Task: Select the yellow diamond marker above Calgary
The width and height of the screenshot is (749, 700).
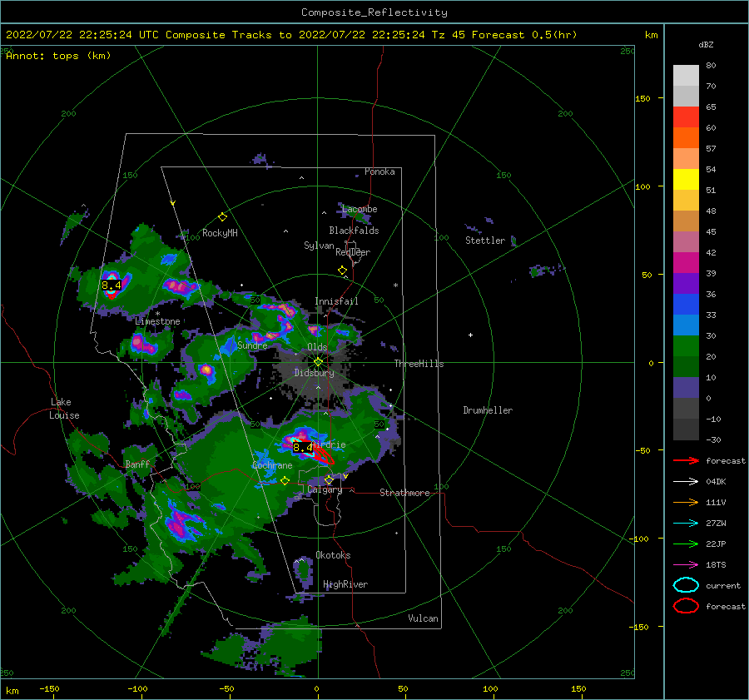Action: click(329, 479)
